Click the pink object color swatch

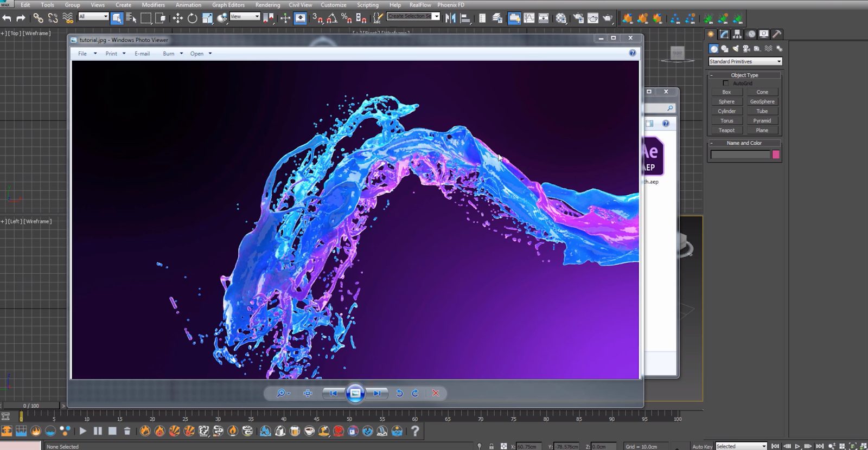pos(776,155)
